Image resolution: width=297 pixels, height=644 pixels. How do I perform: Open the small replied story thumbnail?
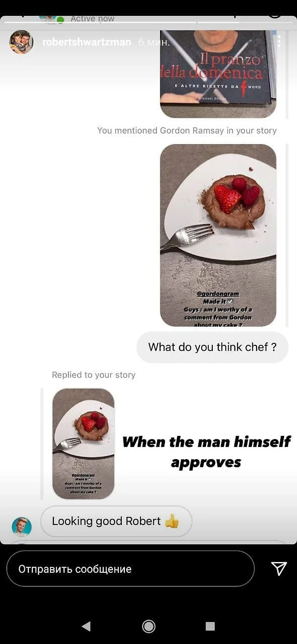point(83,444)
